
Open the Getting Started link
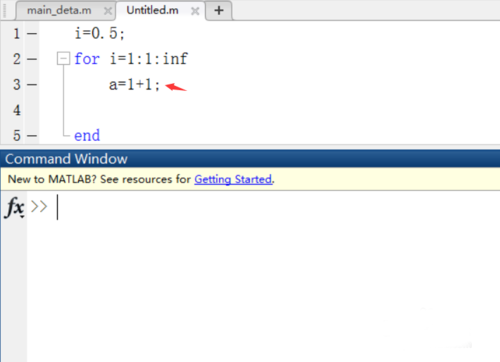233,179
